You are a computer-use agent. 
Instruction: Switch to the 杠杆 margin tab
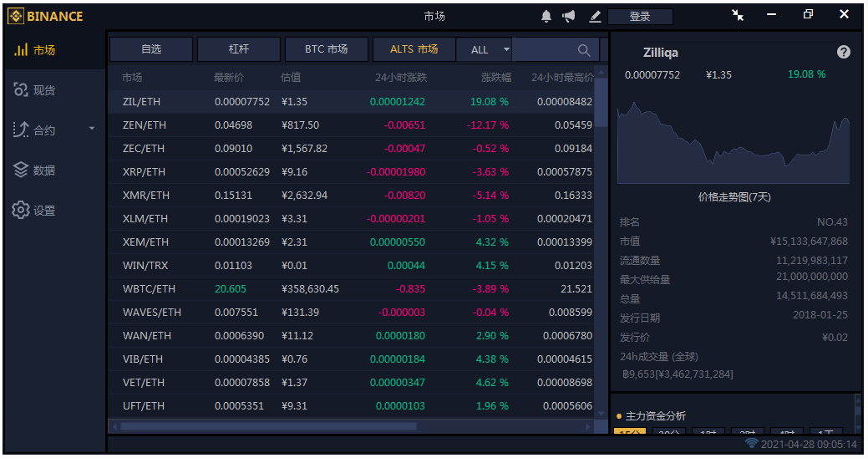point(239,49)
